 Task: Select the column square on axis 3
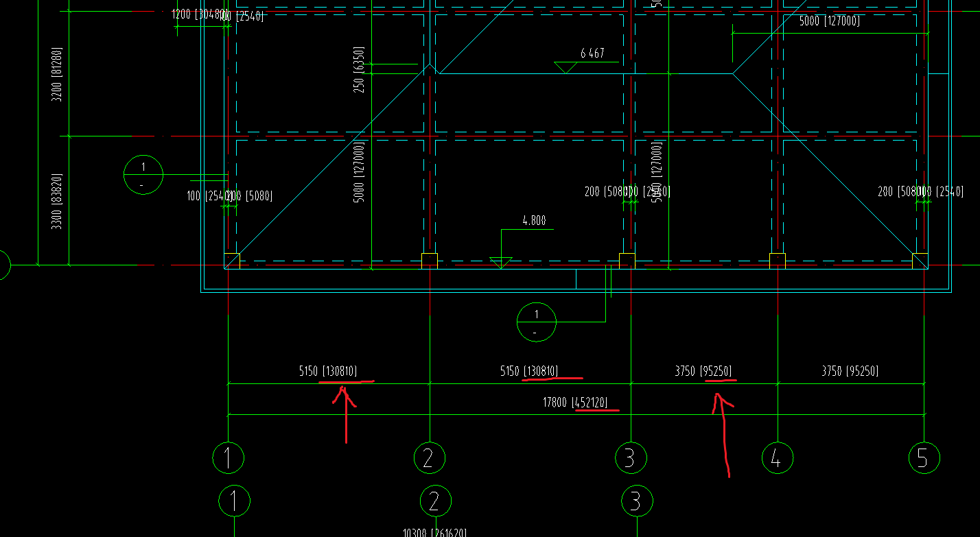coord(627,261)
